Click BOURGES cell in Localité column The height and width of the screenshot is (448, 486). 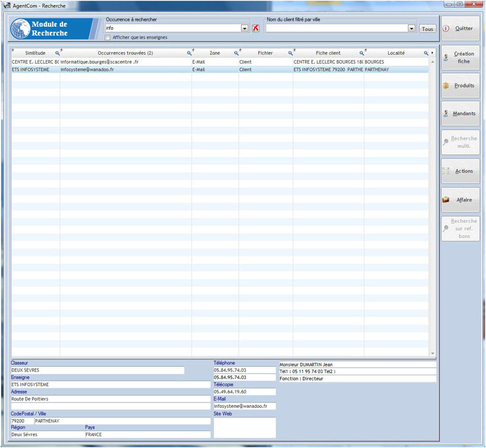396,62
